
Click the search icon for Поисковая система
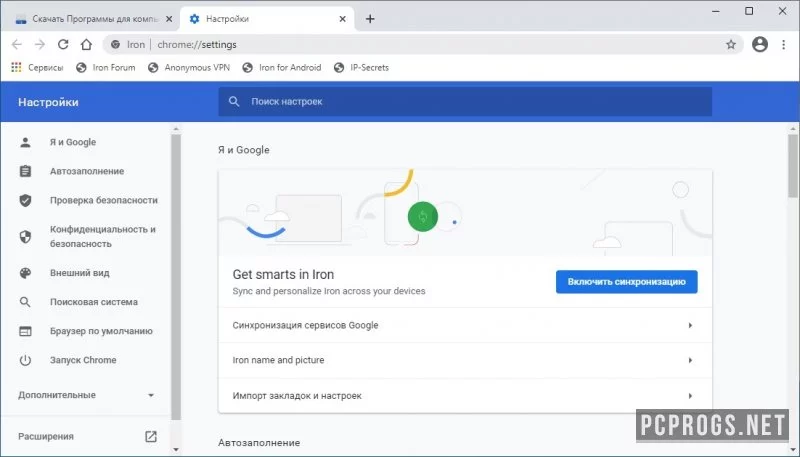tap(25, 302)
